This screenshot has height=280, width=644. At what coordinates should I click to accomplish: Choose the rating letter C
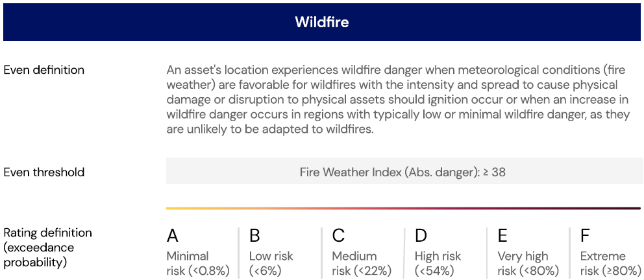point(338,236)
